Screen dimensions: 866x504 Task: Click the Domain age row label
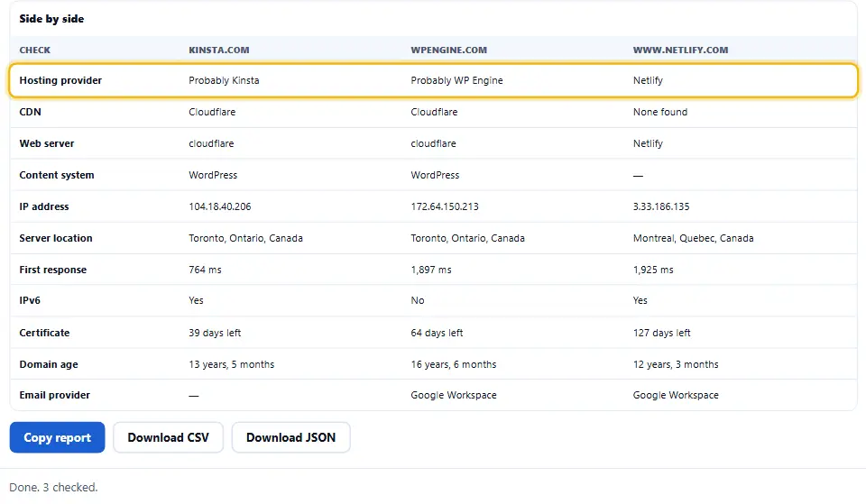49,364
